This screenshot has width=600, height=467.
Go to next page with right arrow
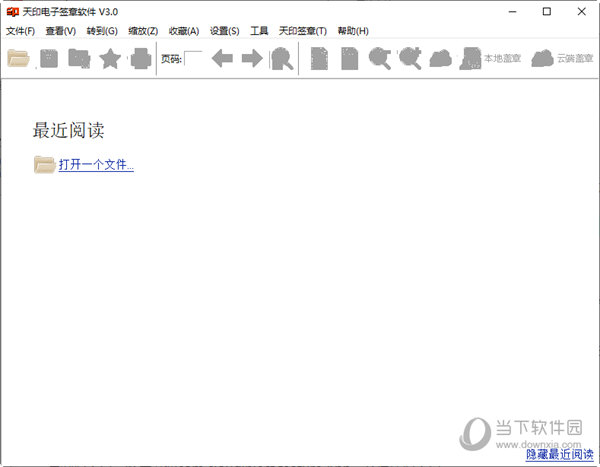click(252, 59)
